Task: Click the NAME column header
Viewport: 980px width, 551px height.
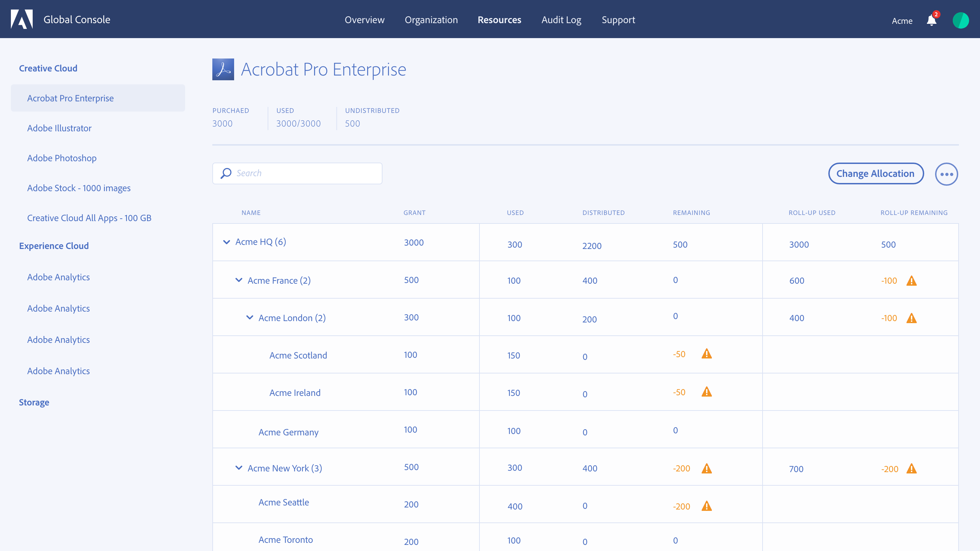Action: tap(251, 213)
